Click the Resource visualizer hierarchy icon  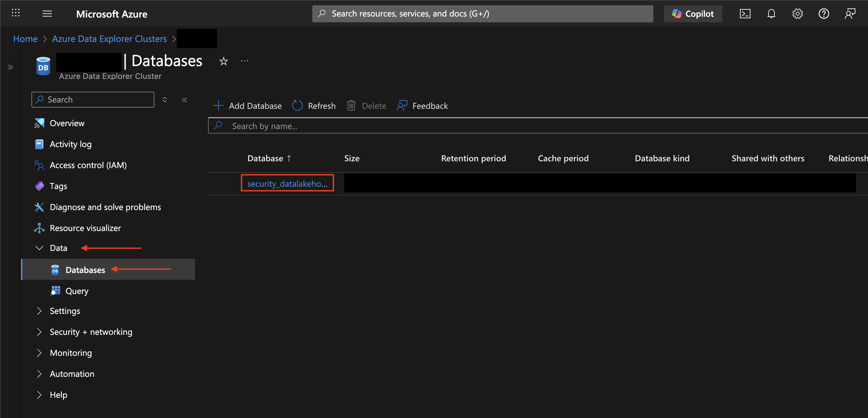[x=39, y=228]
